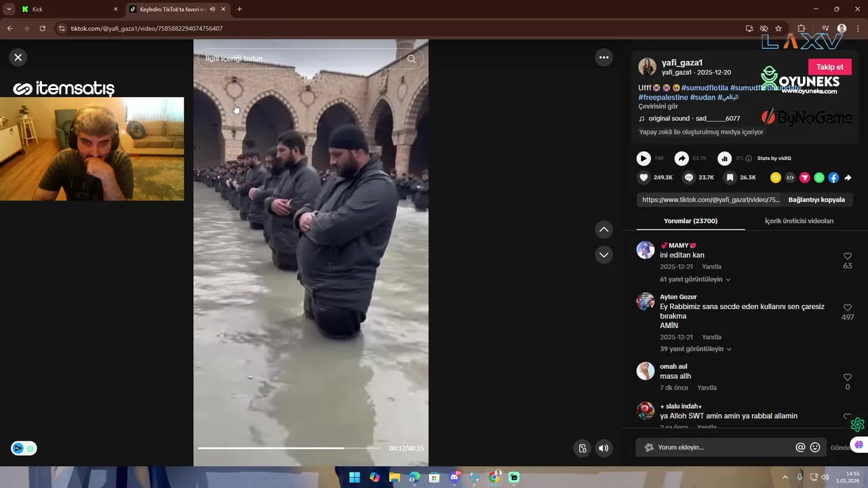Open the #sumudflotila hashtag

[705, 88]
